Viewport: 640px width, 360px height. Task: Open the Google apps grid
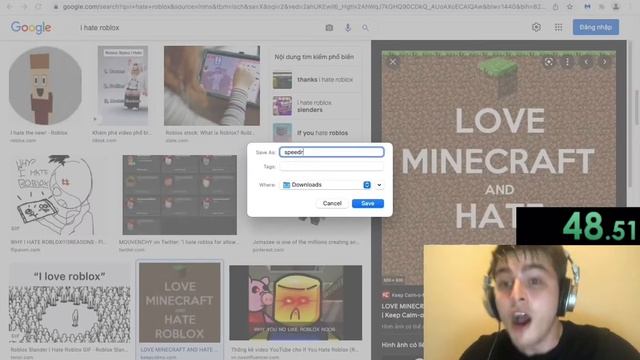point(558,27)
